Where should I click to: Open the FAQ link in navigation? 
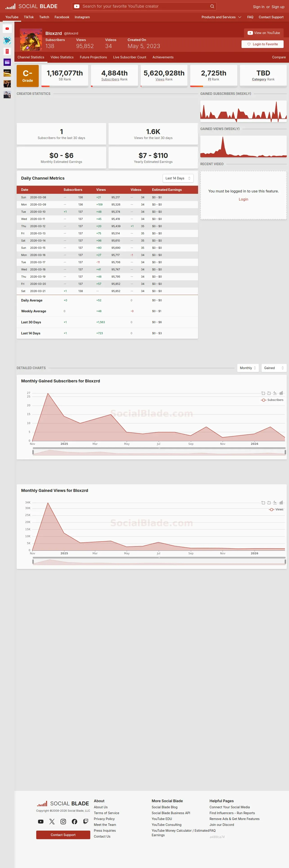point(250,17)
